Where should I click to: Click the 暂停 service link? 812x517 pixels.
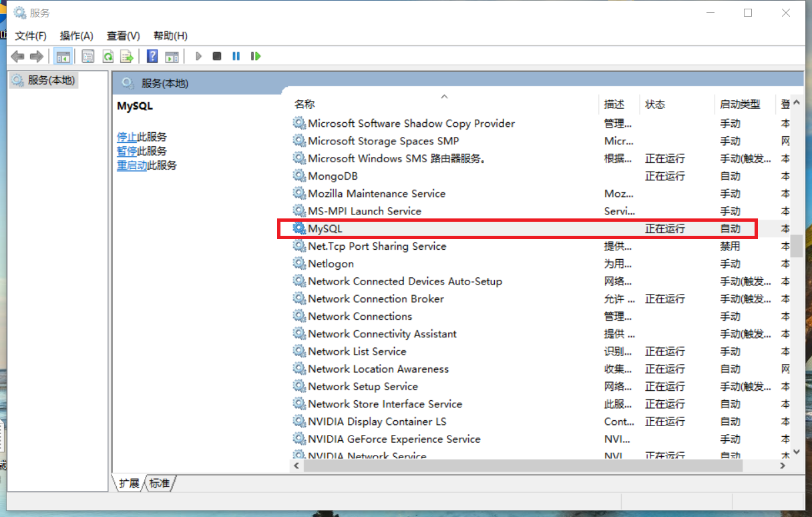pyautogui.click(x=127, y=151)
